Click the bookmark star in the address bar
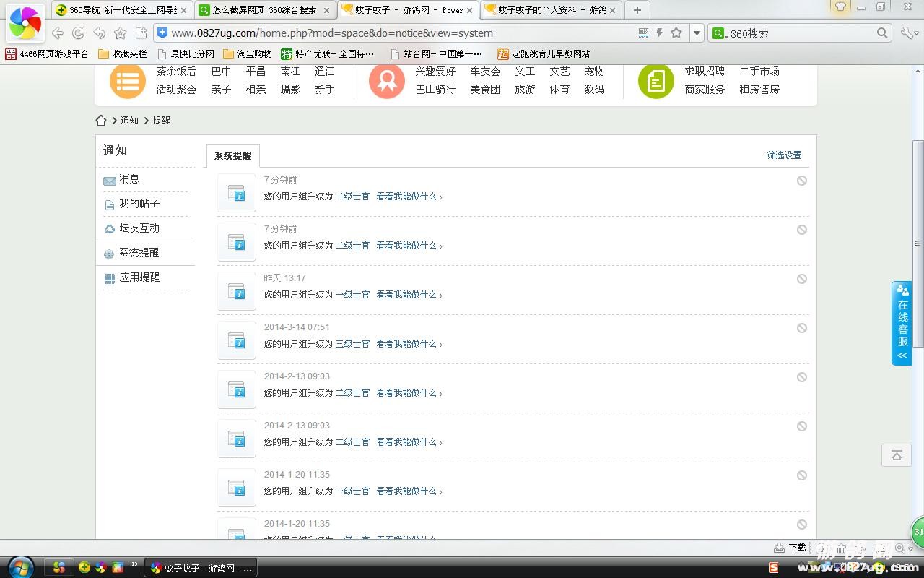 (676, 33)
